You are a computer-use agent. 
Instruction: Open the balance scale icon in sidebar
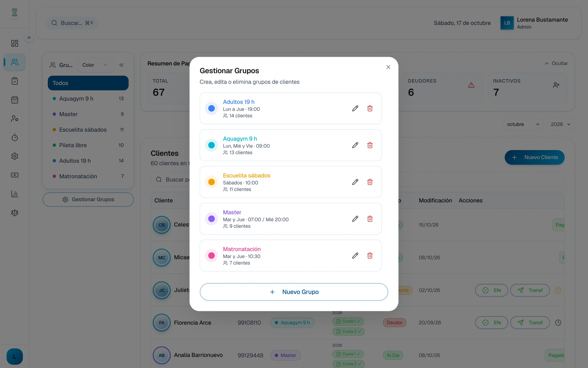(15, 213)
